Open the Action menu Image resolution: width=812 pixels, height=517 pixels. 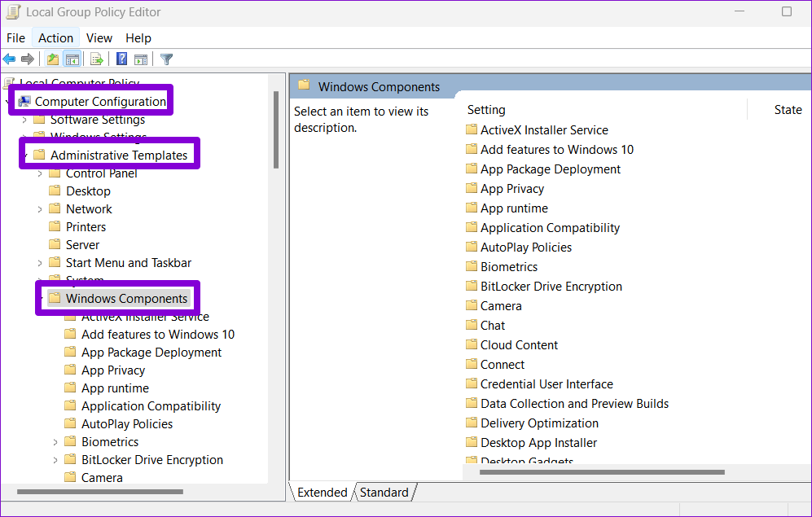coord(55,38)
